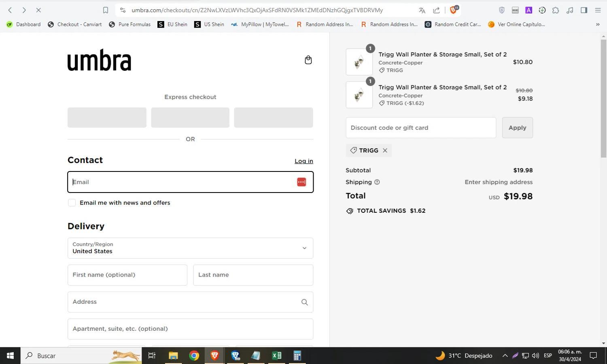Open File Explorer from taskbar

click(x=173, y=356)
